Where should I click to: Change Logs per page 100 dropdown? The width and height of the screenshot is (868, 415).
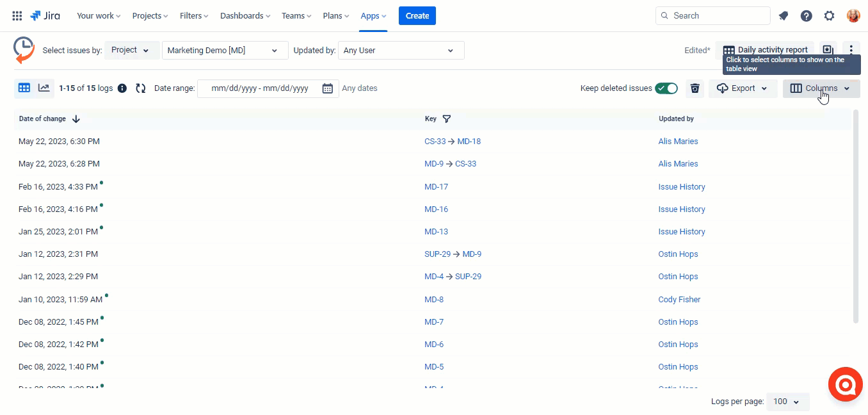(788, 402)
